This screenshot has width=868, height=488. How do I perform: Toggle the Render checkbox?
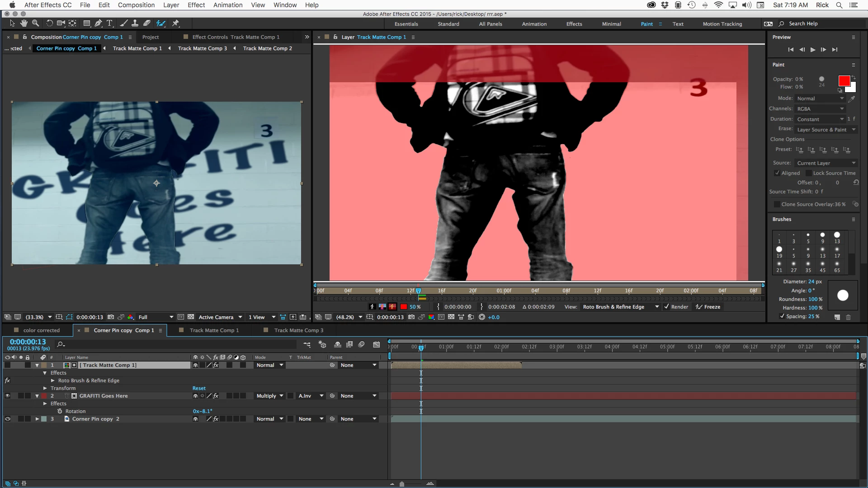666,307
